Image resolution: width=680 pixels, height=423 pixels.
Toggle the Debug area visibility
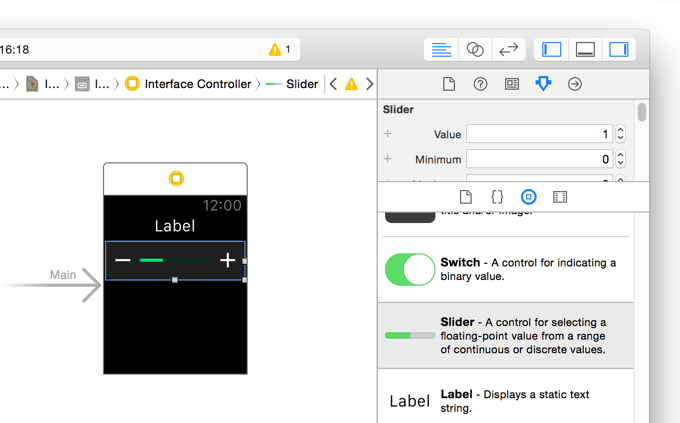click(x=585, y=49)
